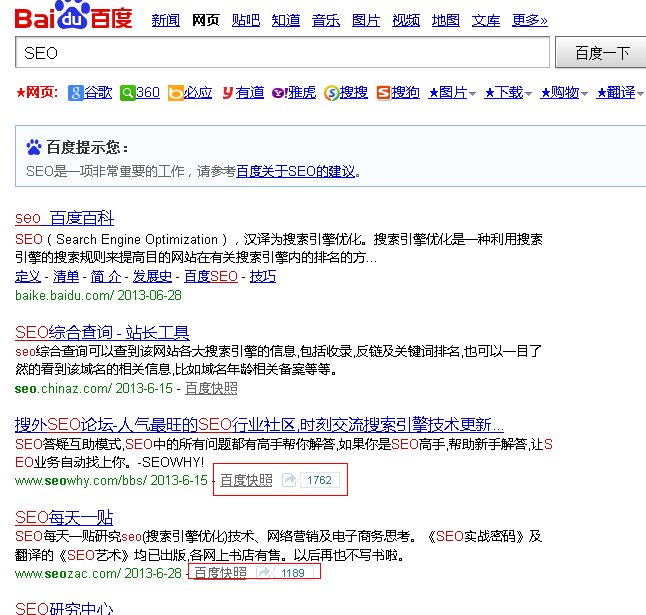Open the ★图片 link
This screenshot has width=646, height=615.
pyautogui.click(x=448, y=92)
